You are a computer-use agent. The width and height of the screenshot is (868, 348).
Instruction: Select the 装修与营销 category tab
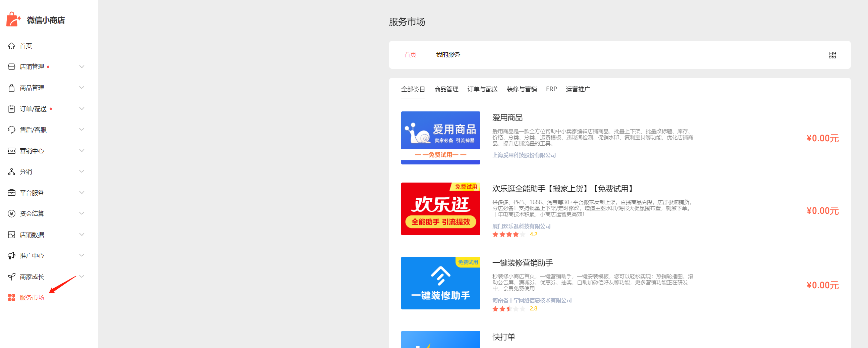(x=522, y=89)
